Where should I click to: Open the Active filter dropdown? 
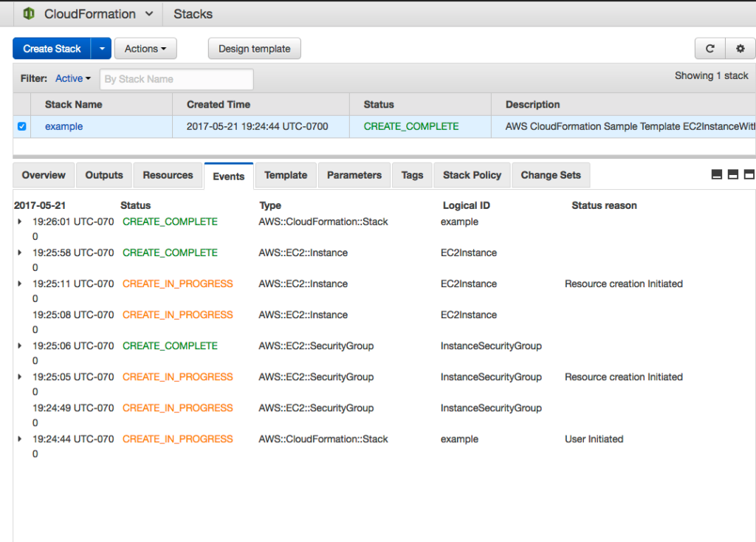72,78
